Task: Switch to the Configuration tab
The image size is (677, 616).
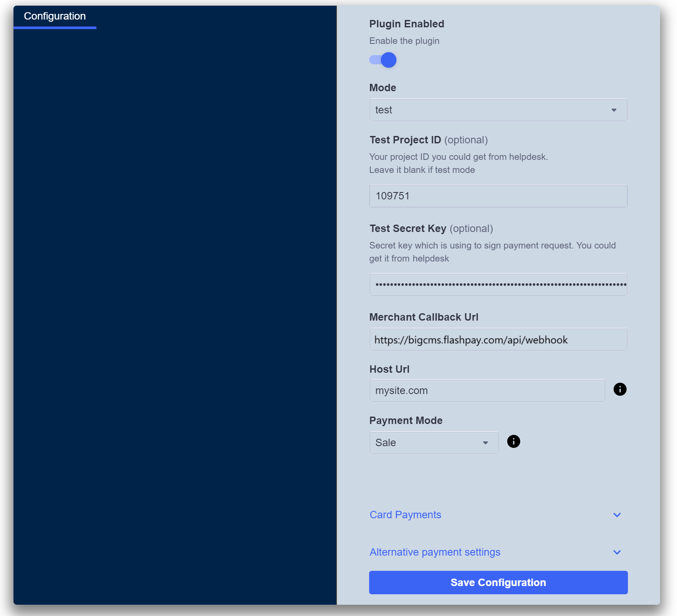Action: tap(55, 17)
